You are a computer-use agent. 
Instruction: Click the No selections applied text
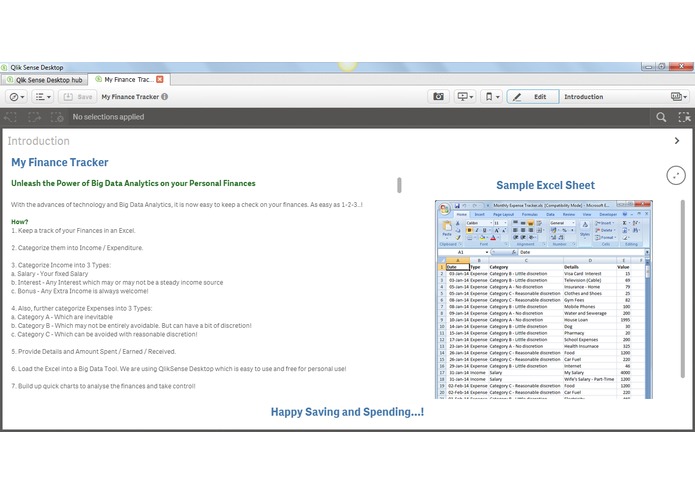[108, 117]
